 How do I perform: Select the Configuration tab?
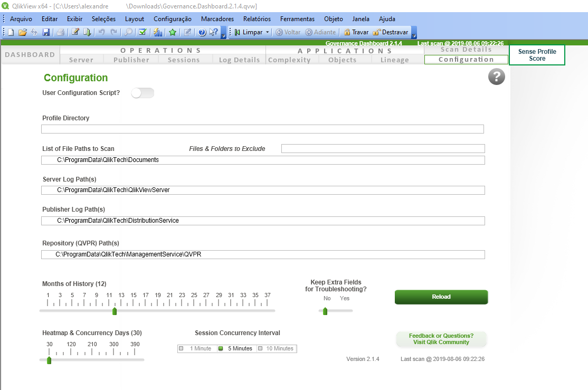(x=466, y=60)
